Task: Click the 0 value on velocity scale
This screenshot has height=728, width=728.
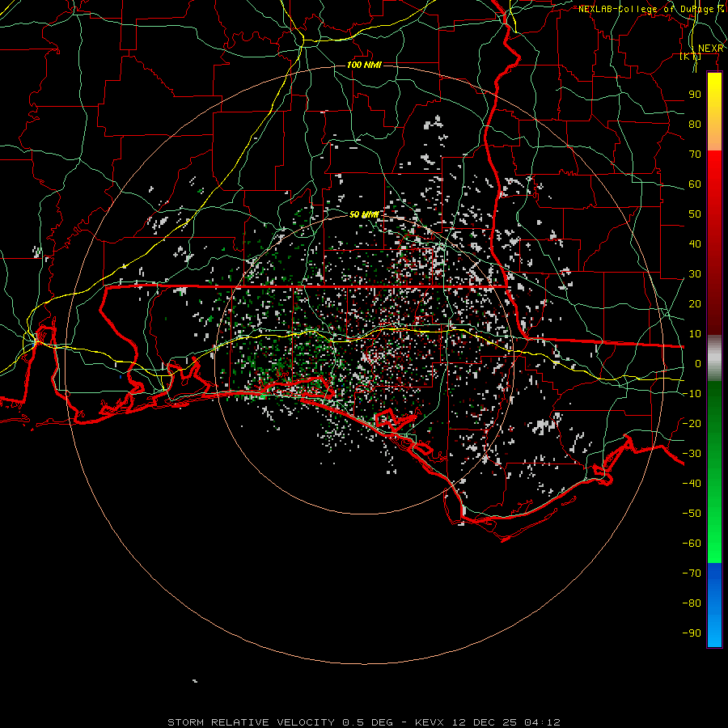Action: 698,364
